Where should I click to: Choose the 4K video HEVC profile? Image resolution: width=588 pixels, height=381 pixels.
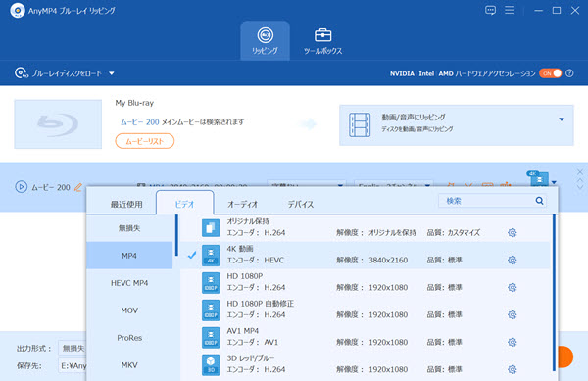tap(366, 255)
